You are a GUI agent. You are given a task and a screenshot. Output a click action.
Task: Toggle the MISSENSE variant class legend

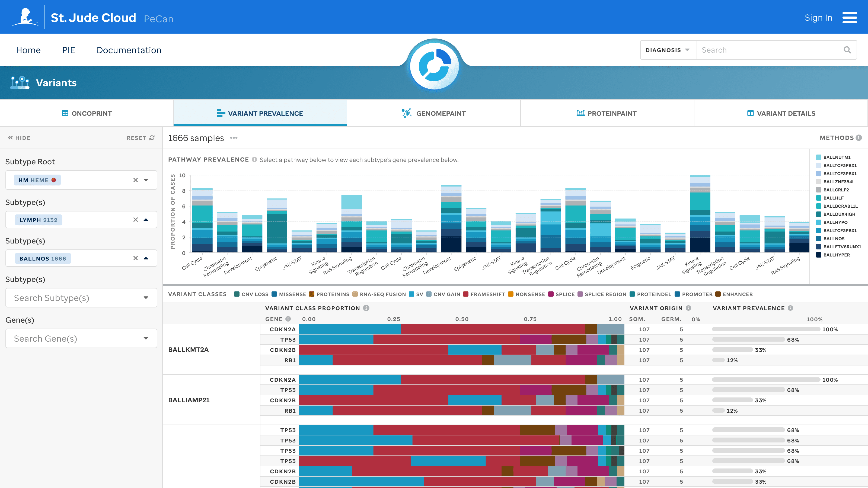[x=288, y=294]
